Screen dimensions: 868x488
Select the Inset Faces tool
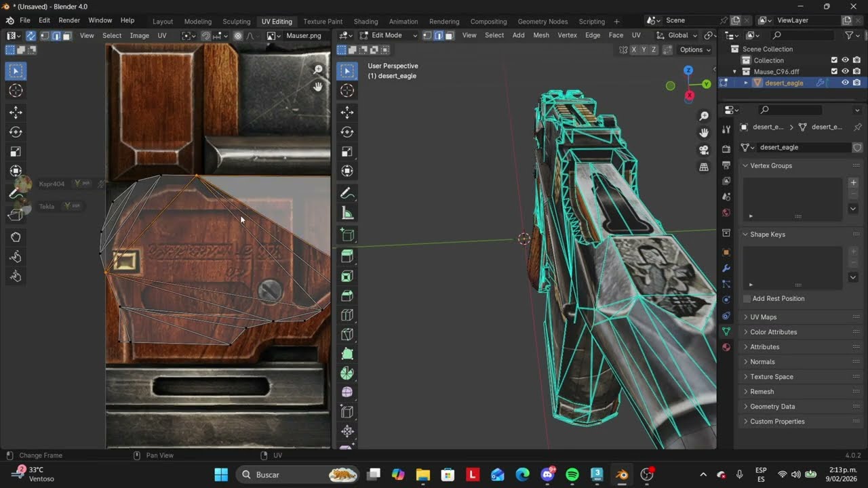point(347,276)
